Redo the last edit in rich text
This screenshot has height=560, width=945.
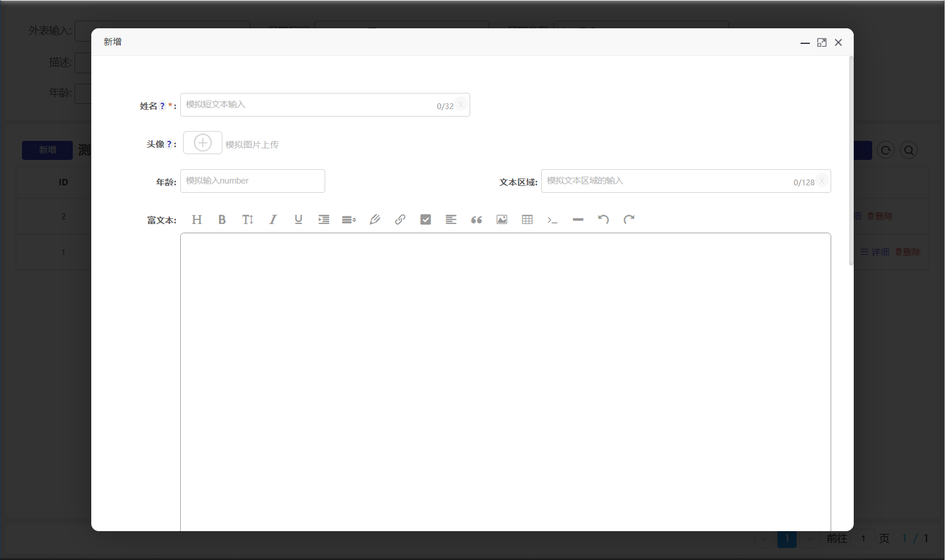(x=629, y=219)
